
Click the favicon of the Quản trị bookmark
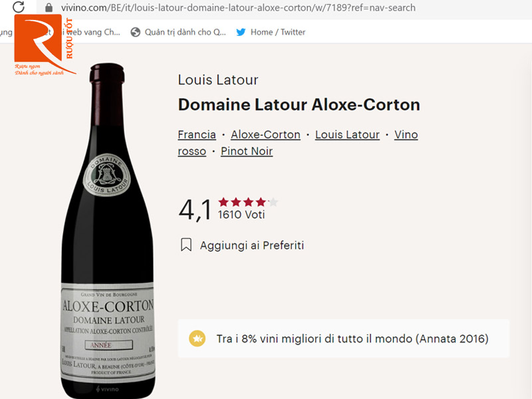click(x=136, y=32)
